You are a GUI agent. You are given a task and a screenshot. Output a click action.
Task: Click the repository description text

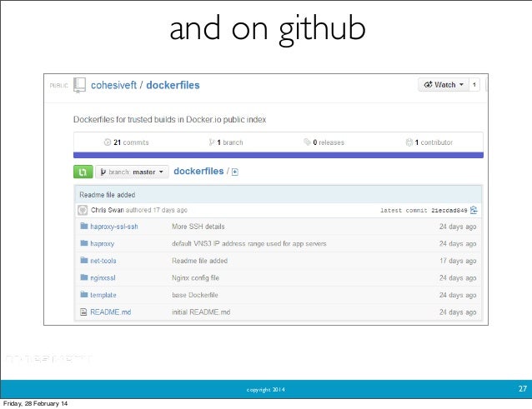[x=169, y=120]
